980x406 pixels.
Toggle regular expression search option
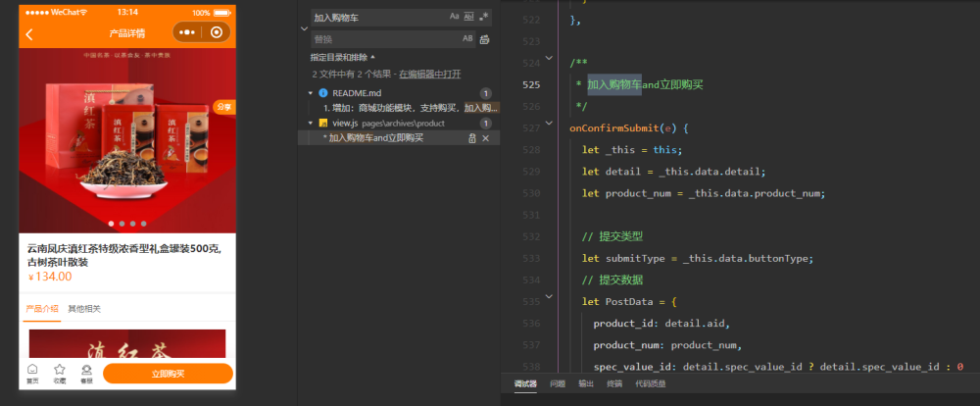click(x=484, y=17)
